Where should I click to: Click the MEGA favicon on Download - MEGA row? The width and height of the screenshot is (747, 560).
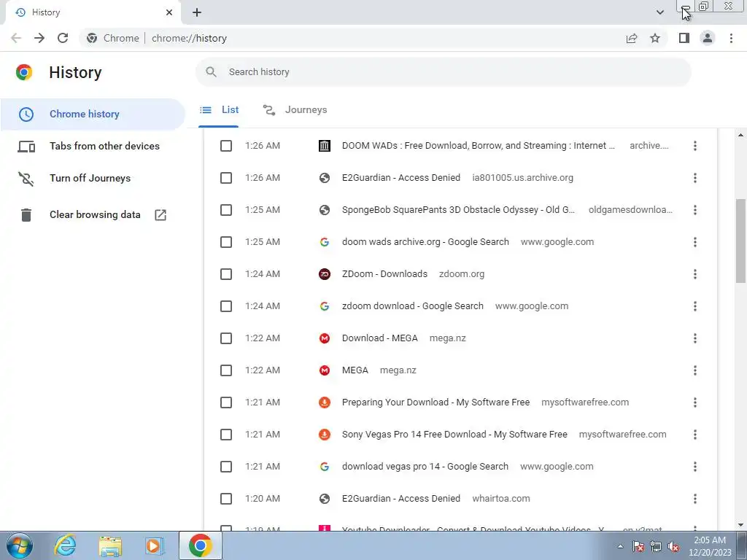click(x=325, y=338)
